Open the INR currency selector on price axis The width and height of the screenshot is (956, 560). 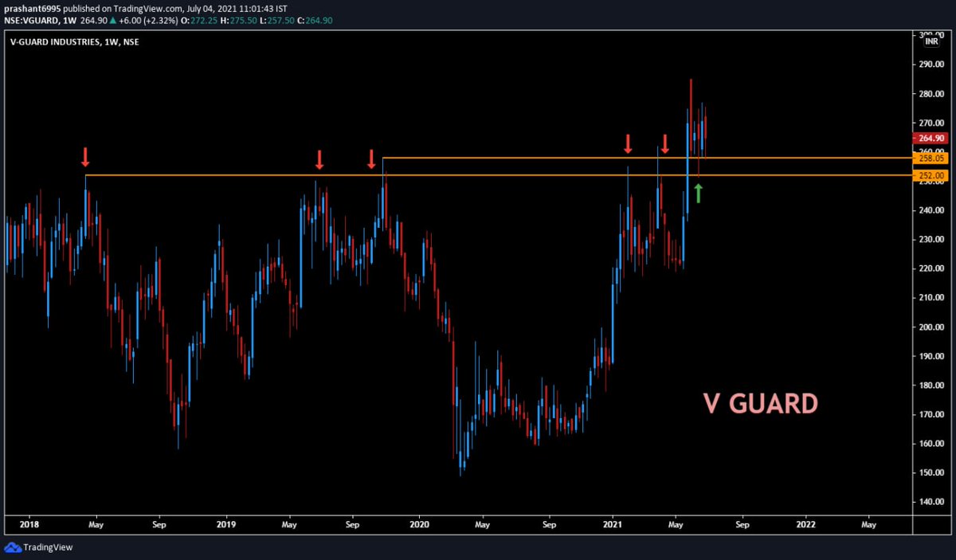[x=931, y=41]
